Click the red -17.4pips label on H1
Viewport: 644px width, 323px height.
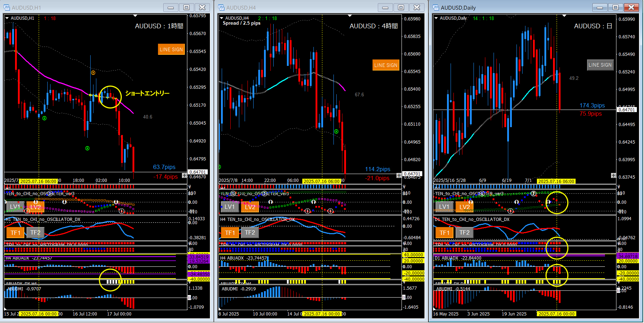pyautogui.click(x=165, y=177)
